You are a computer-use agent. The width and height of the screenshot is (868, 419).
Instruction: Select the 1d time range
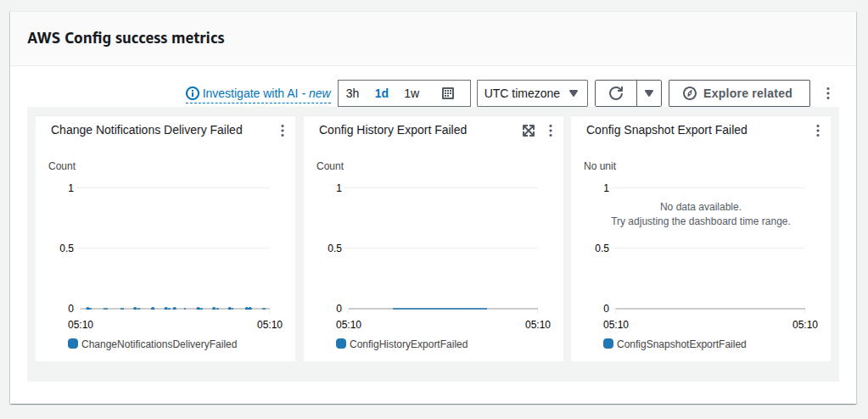click(382, 93)
